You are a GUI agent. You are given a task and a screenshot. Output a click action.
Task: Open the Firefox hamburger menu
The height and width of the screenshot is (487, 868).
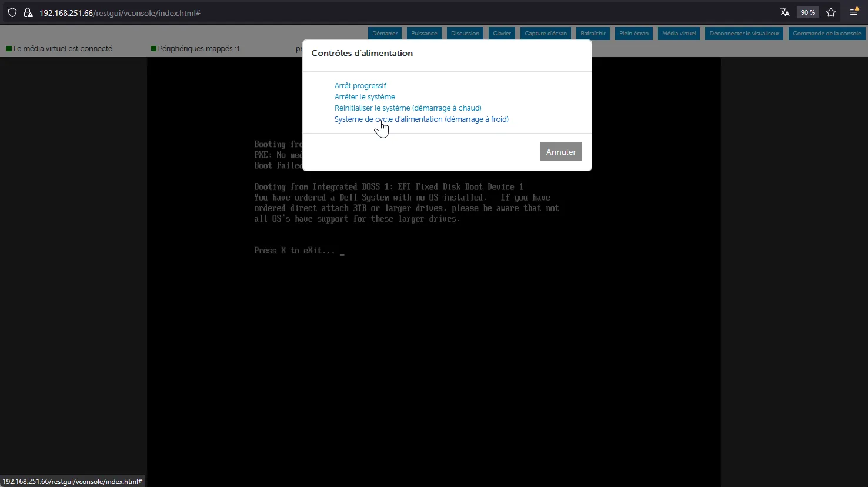tap(854, 12)
